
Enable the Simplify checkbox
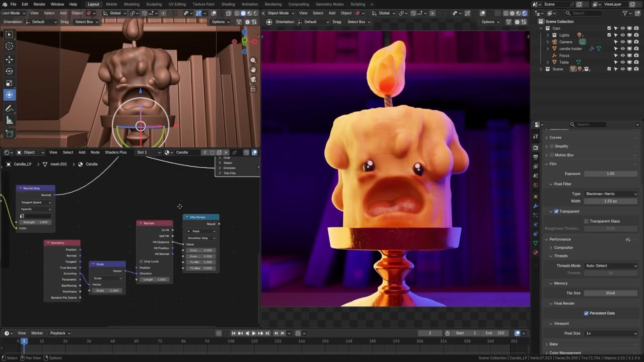552,146
